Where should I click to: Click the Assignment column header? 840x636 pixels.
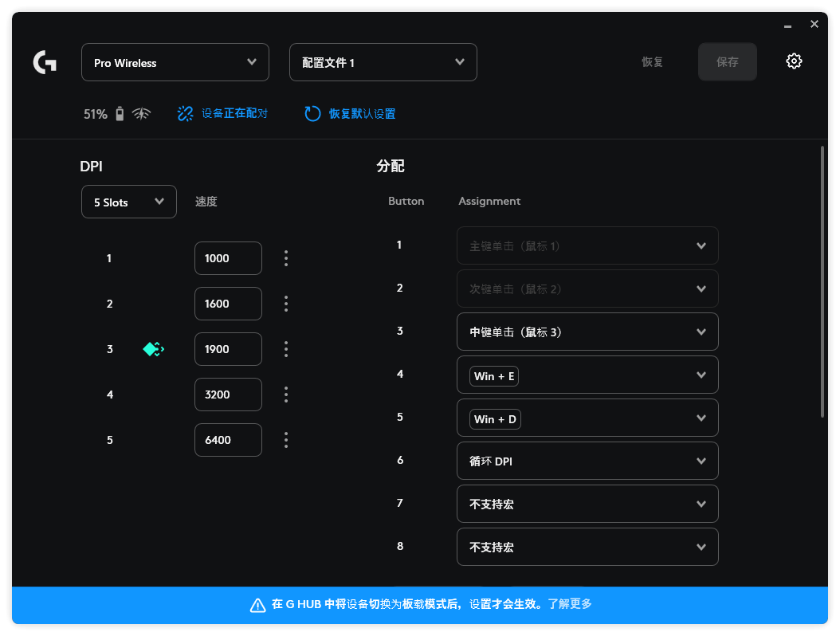tap(489, 202)
